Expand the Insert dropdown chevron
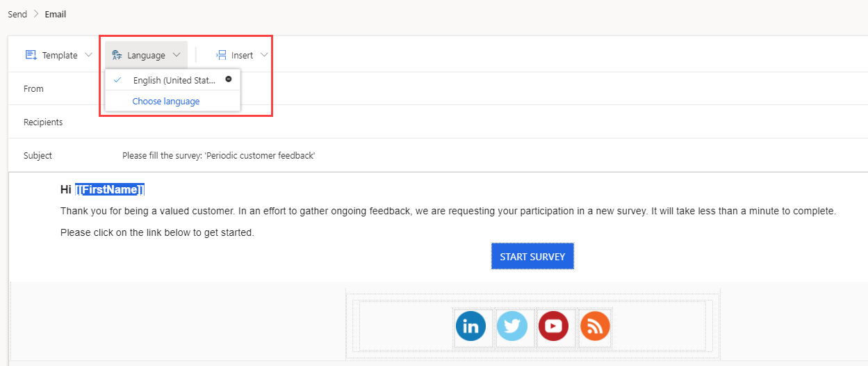868x366 pixels. (264, 55)
